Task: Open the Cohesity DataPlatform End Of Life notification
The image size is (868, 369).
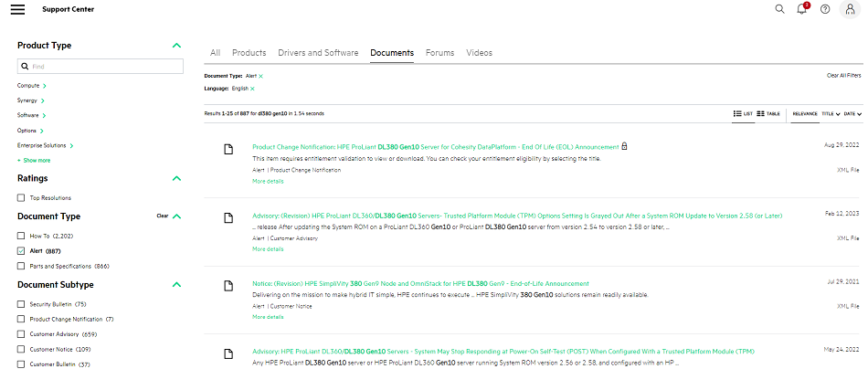Action: [x=436, y=147]
